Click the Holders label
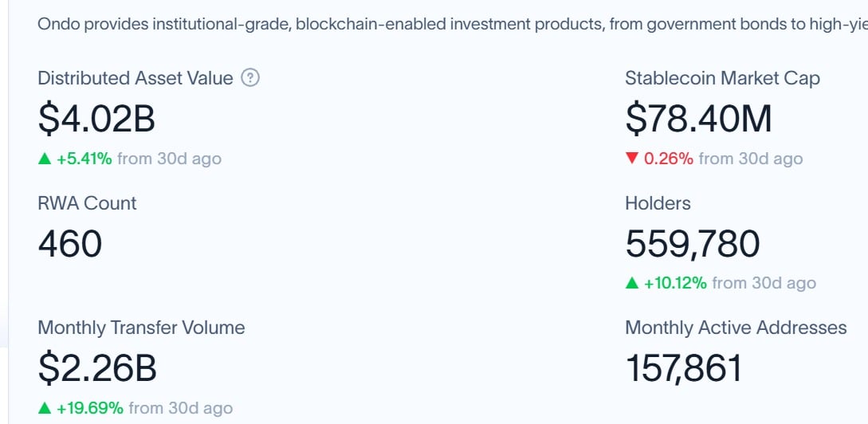868x424 pixels. (x=658, y=203)
